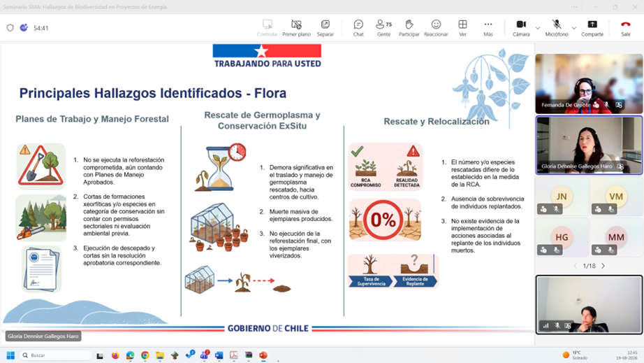The width and height of the screenshot is (644, 363).
Task: Open weather widget showing 15°C
Action: tap(576, 355)
